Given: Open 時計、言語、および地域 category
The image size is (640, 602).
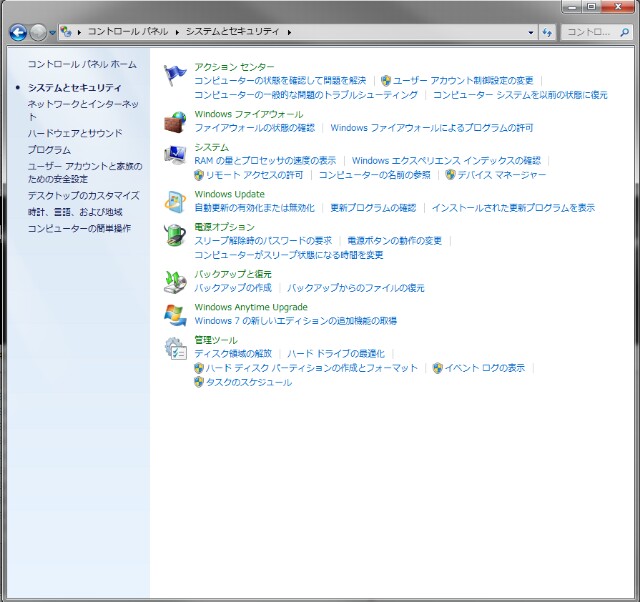Looking at the screenshot, I should (x=75, y=212).
